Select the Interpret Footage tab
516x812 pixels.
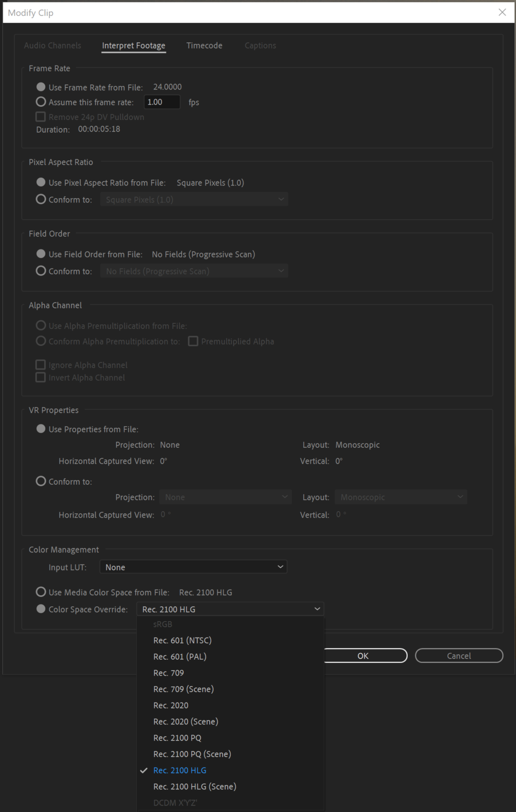click(133, 45)
